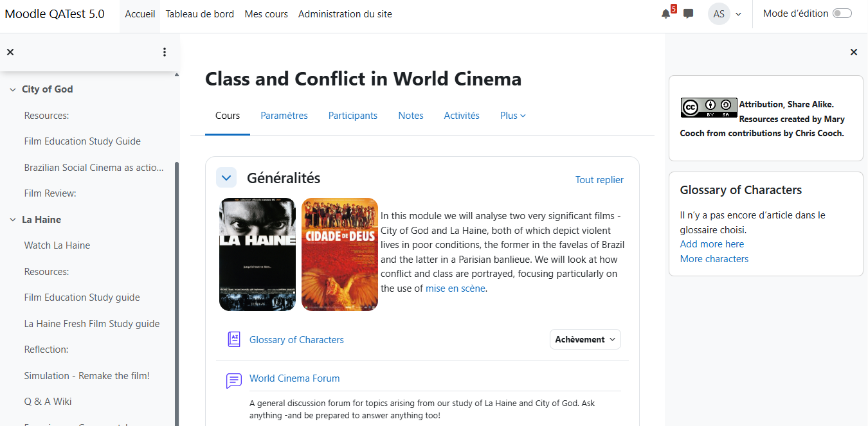Click the Généralités section heading

[284, 178]
